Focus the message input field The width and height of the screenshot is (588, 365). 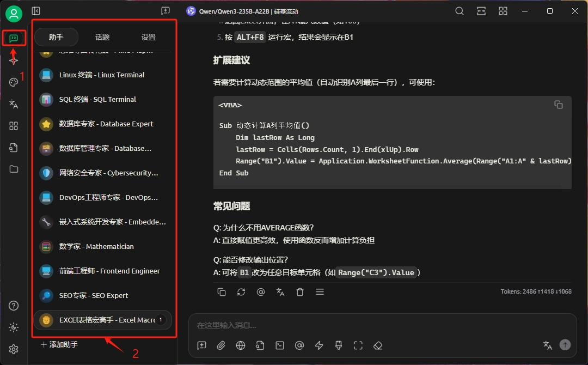[383, 325]
